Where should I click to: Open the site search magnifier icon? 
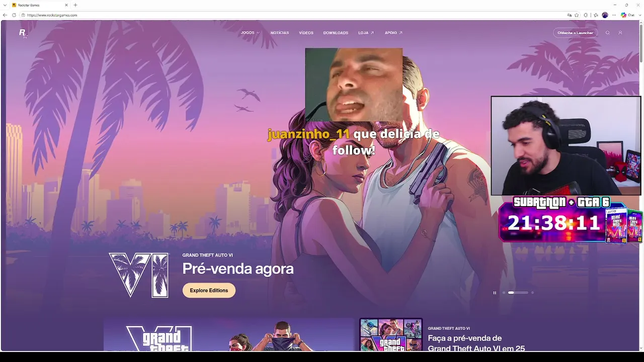point(607,33)
